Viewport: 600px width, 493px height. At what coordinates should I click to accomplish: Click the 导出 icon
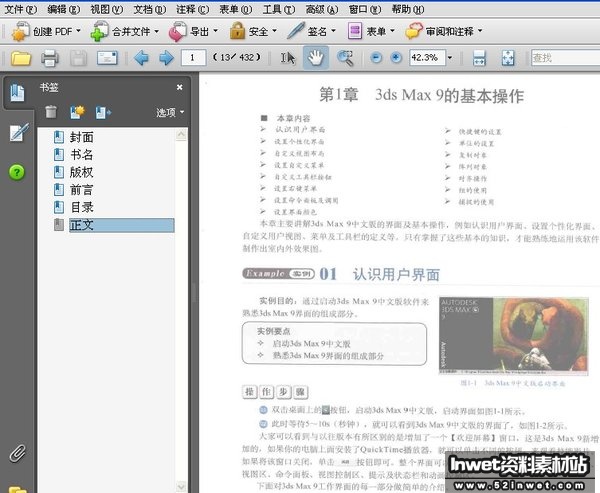tap(178, 31)
